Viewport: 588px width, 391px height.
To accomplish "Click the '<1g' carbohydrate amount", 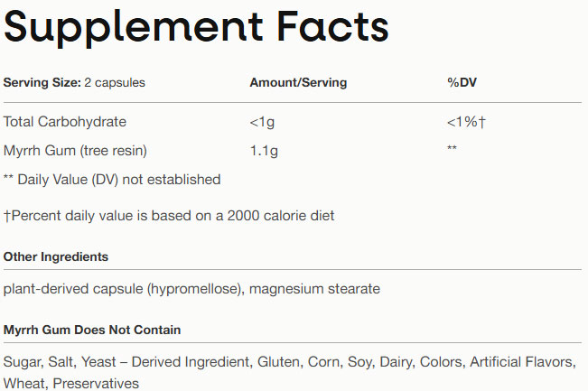I will coord(263,122).
